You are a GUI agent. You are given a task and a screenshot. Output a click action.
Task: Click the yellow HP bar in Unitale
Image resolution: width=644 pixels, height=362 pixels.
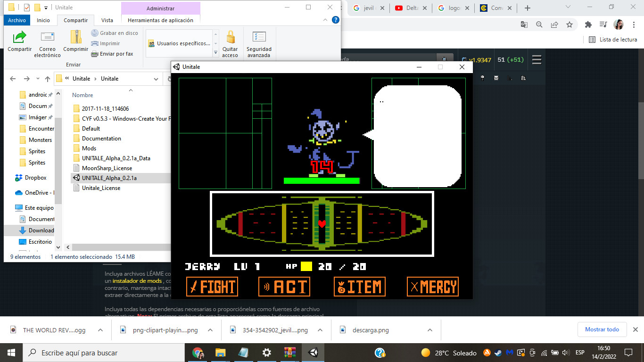pos(306,266)
